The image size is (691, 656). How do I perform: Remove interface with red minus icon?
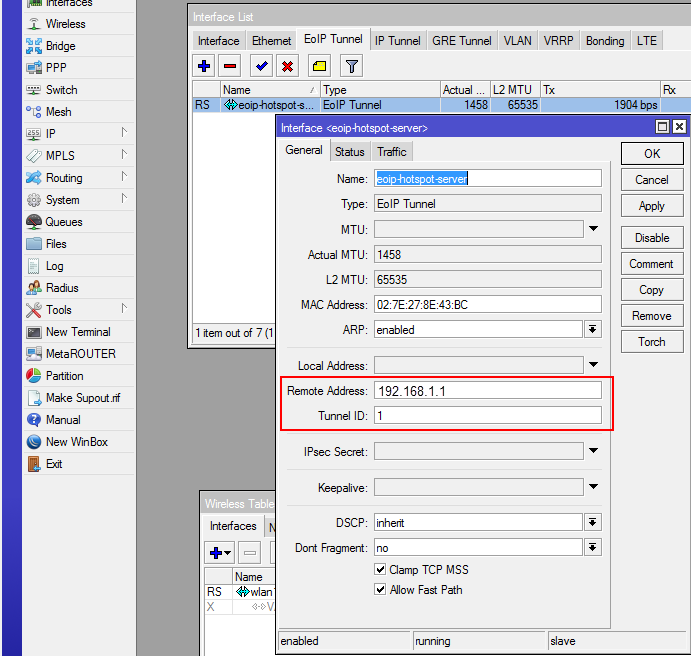pyautogui.click(x=230, y=66)
